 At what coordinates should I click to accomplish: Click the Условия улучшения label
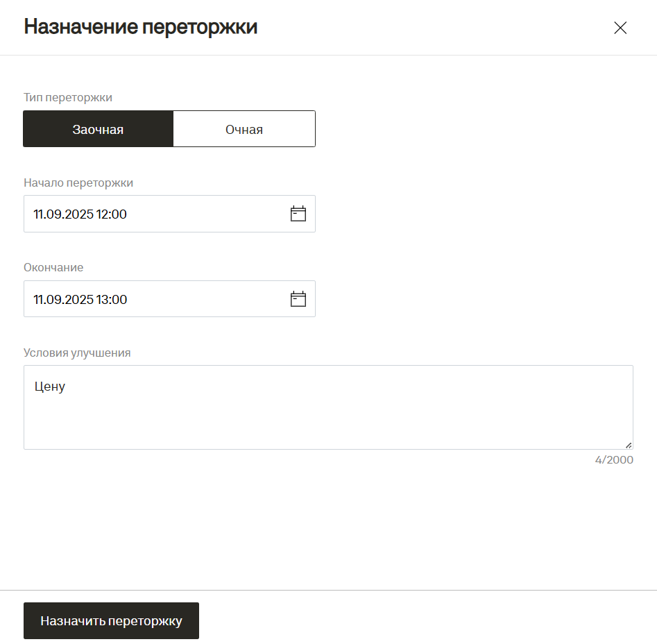coord(77,353)
